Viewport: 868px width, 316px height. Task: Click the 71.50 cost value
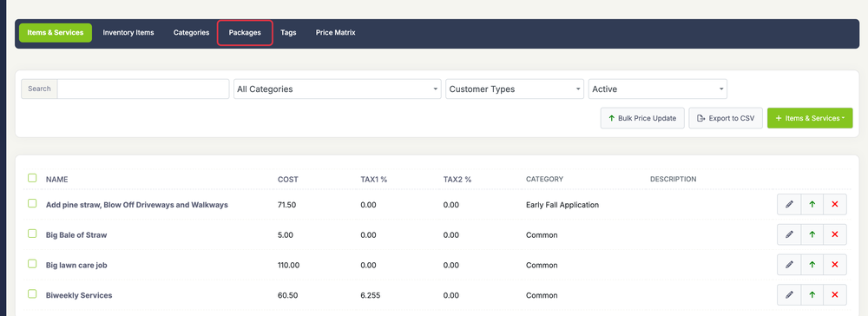286,205
